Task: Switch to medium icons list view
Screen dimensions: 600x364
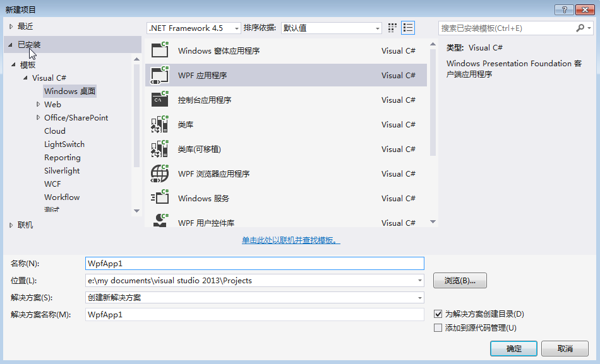Action: pos(408,28)
